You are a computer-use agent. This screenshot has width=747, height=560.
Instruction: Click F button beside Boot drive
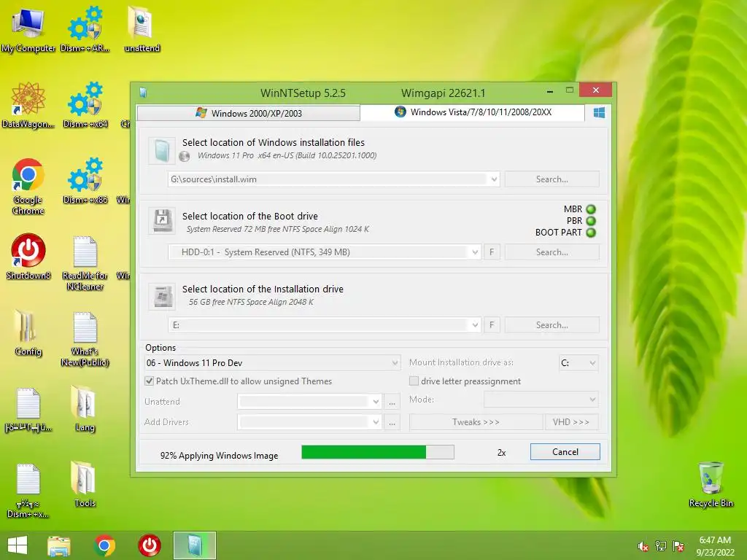click(492, 252)
